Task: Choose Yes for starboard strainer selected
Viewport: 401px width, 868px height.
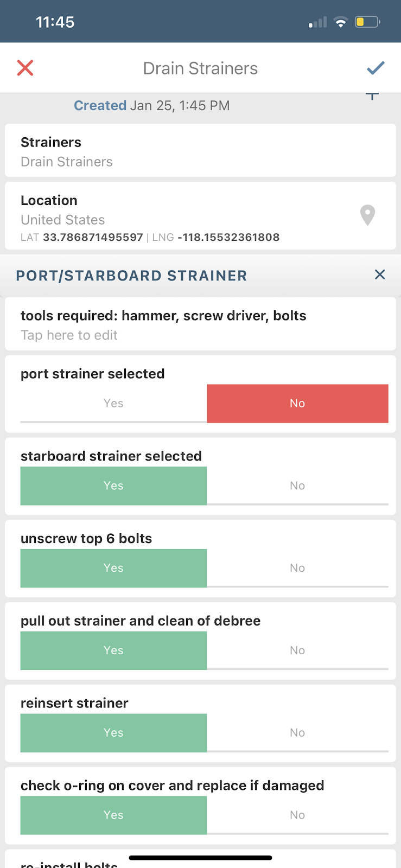Action: (113, 486)
